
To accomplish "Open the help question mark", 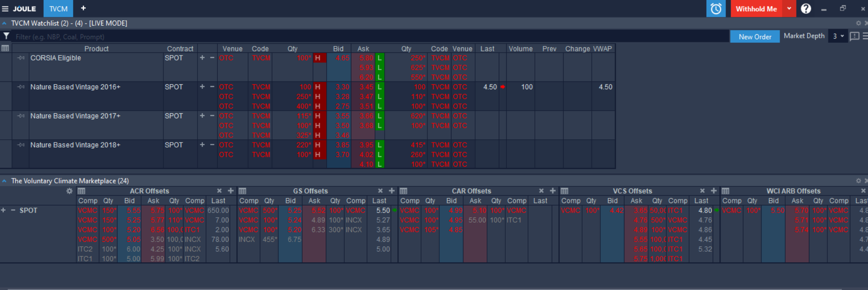I will [806, 9].
